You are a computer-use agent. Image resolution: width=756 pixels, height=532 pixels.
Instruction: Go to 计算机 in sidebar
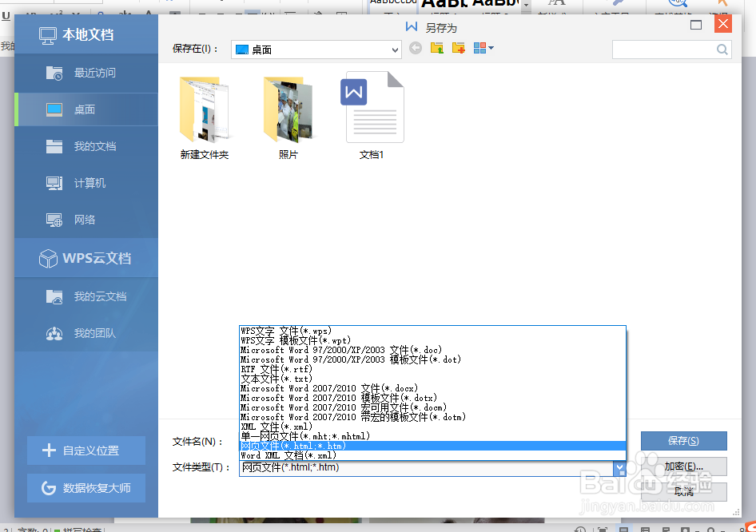pyautogui.click(x=86, y=183)
